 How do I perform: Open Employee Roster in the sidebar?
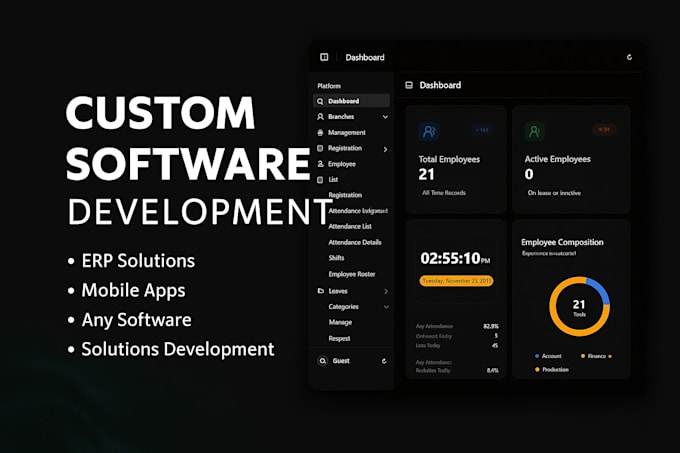coord(352,274)
